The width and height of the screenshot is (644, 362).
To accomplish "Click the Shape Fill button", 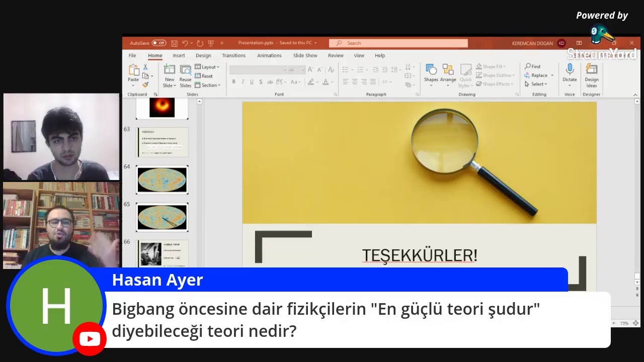I will point(491,67).
